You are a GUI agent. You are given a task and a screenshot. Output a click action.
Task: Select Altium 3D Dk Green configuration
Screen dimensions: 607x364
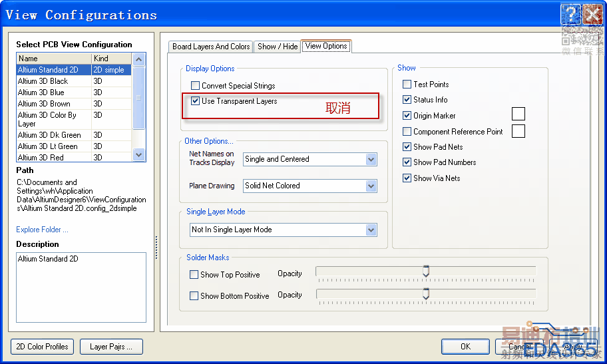pyautogui.click(x=74, y=135)
